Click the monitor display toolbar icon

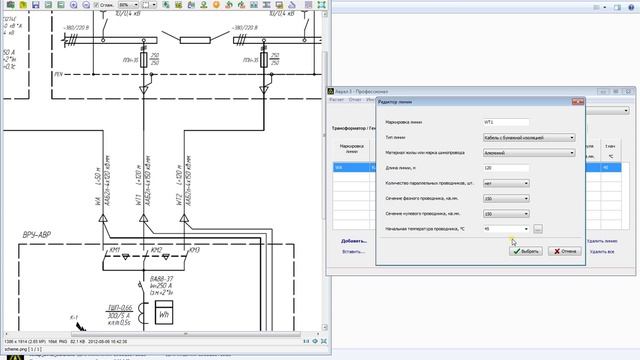(279, 4)
